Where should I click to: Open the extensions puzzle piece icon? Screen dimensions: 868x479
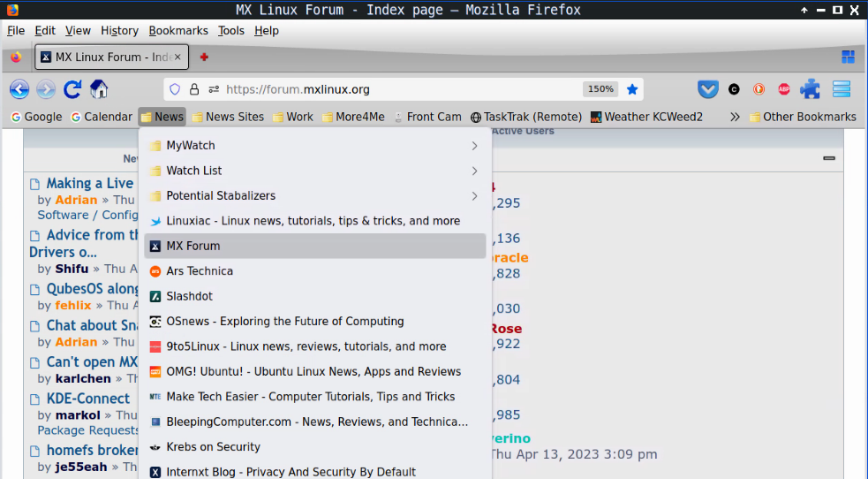pos(810,89)
